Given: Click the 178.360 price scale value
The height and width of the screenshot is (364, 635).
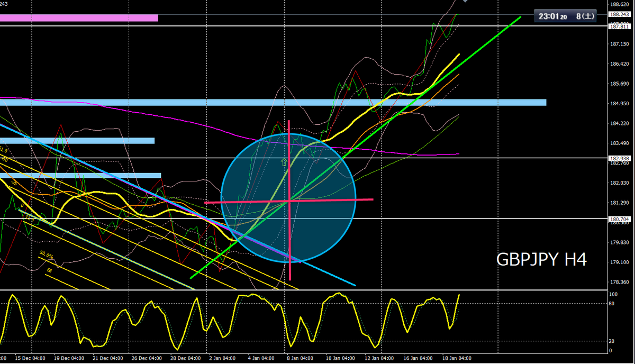Looking at the screenshot, I should [620, 282].
